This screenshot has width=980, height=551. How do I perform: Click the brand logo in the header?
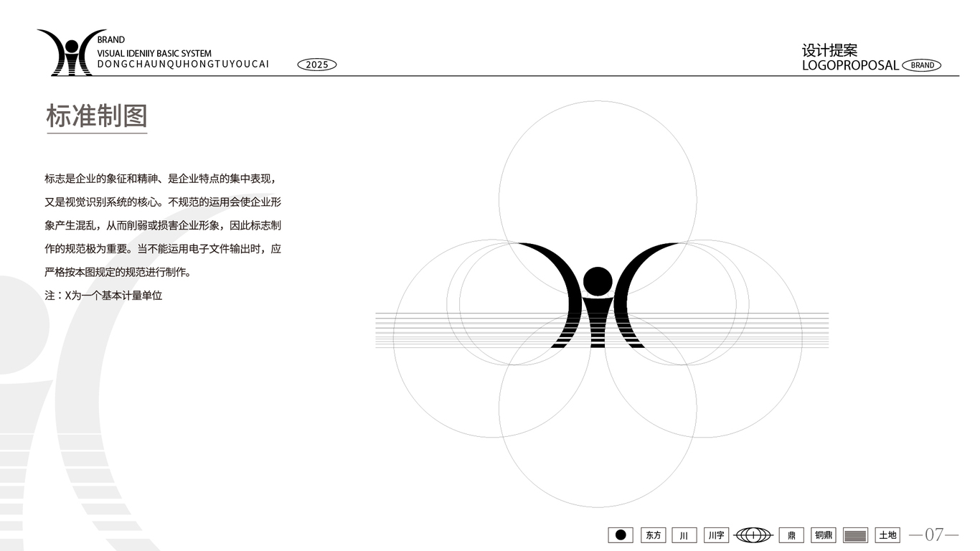71,52
